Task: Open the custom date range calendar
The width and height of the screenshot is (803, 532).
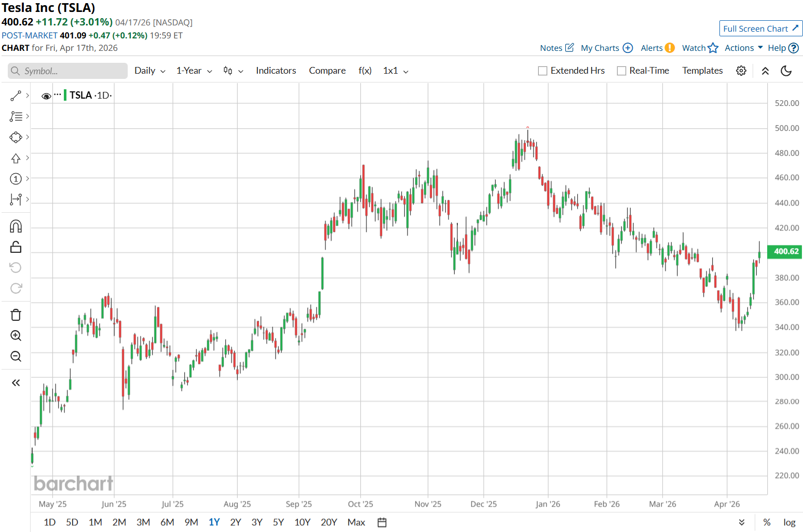Action: (x=382, y=523)
